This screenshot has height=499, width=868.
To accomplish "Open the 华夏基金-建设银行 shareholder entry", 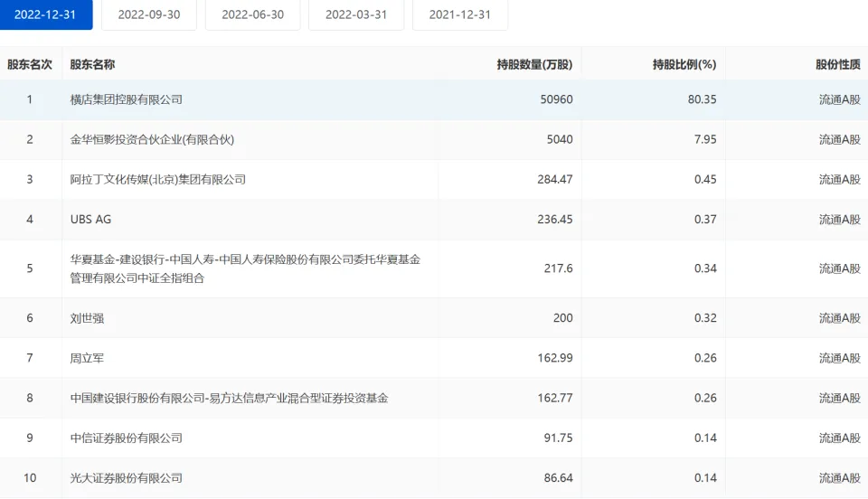I will point(245,268).
